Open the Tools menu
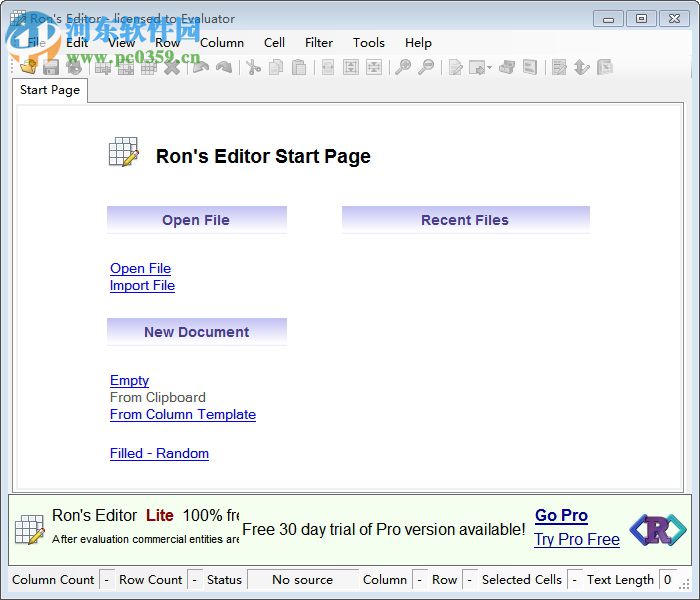This screenshot has width=700, height=600. [369, 43]
